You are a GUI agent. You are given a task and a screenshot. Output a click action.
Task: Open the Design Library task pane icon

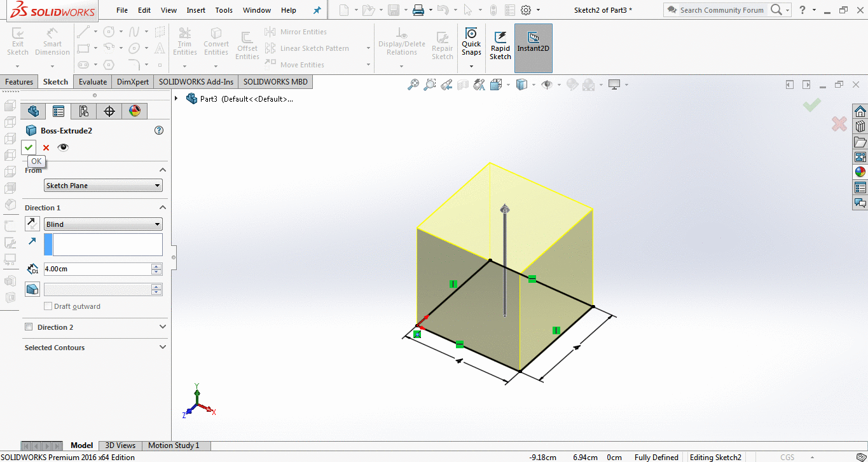(860, 126)
